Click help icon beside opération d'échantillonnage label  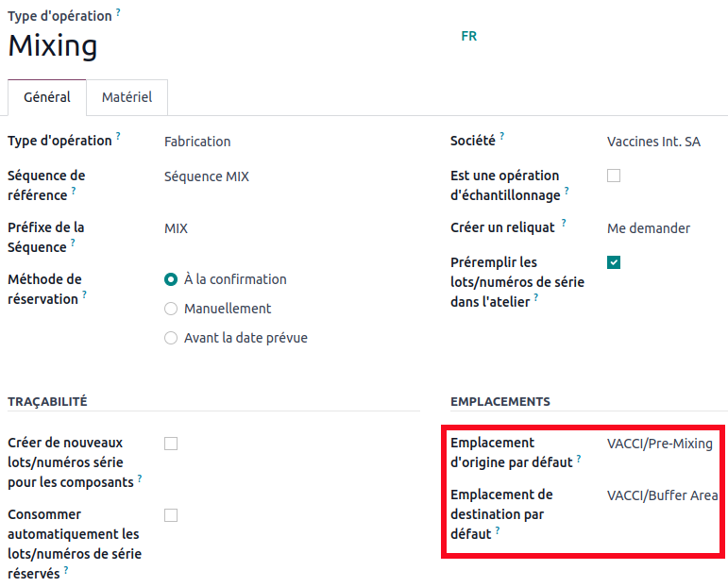[x=567, y=191]
